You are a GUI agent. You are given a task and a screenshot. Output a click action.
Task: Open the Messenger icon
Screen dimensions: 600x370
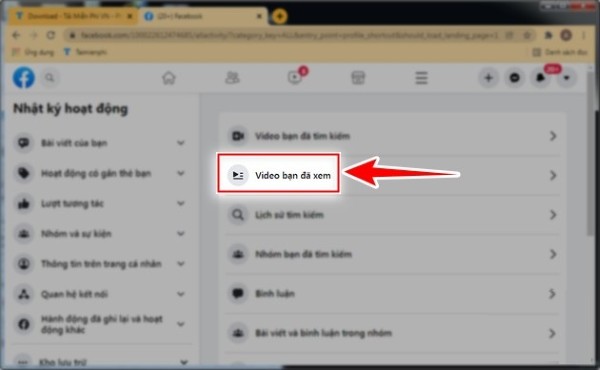coord(515,78)
